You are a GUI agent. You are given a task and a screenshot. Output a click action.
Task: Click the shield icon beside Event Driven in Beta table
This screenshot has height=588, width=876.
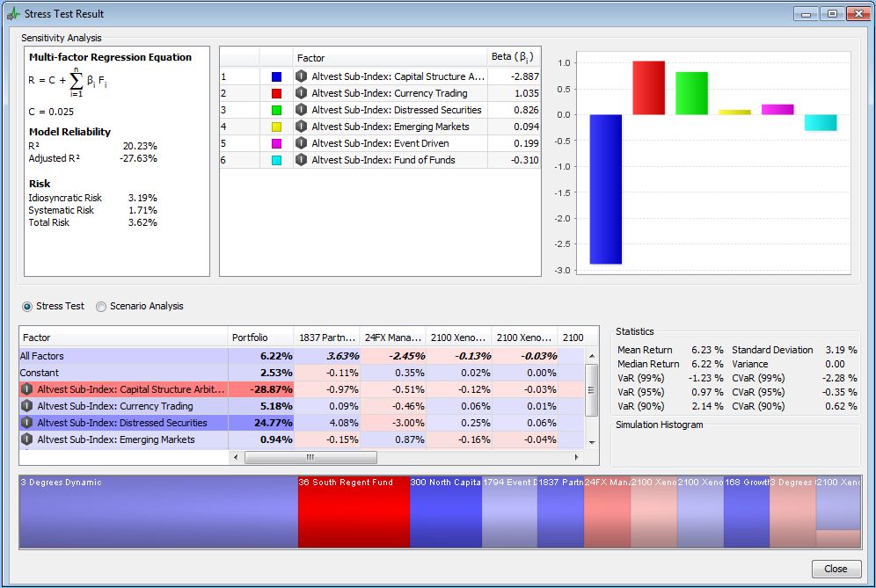pyautogui.click(x=301, y=143)
